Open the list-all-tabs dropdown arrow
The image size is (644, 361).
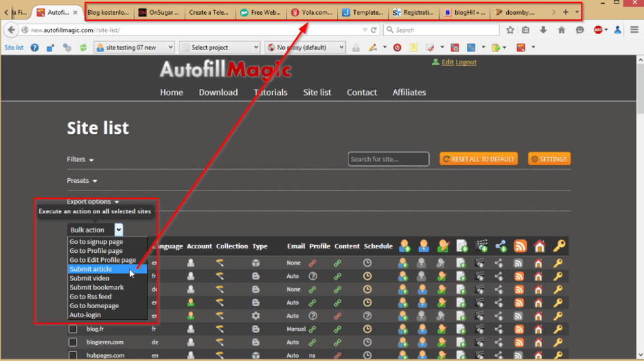pos(577,12)
